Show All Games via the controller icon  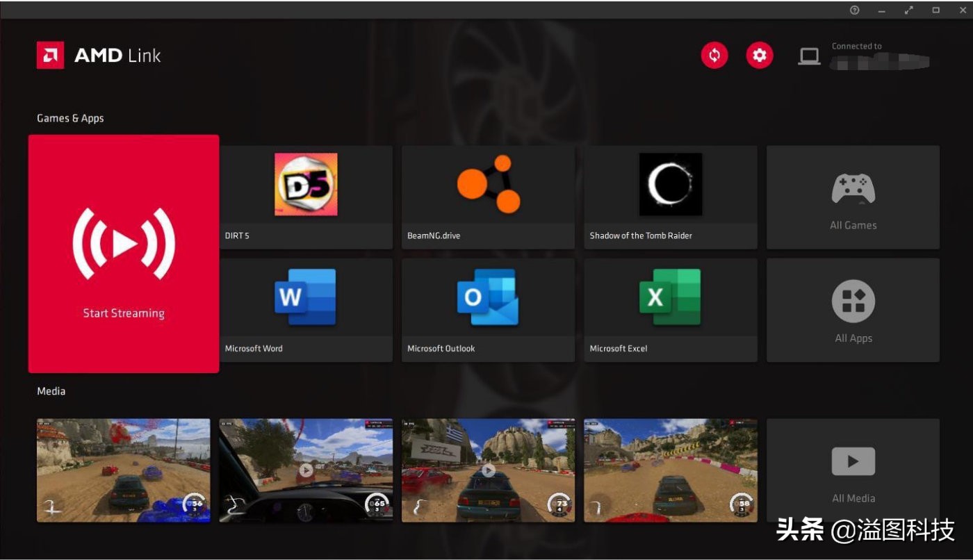(853, 188)
